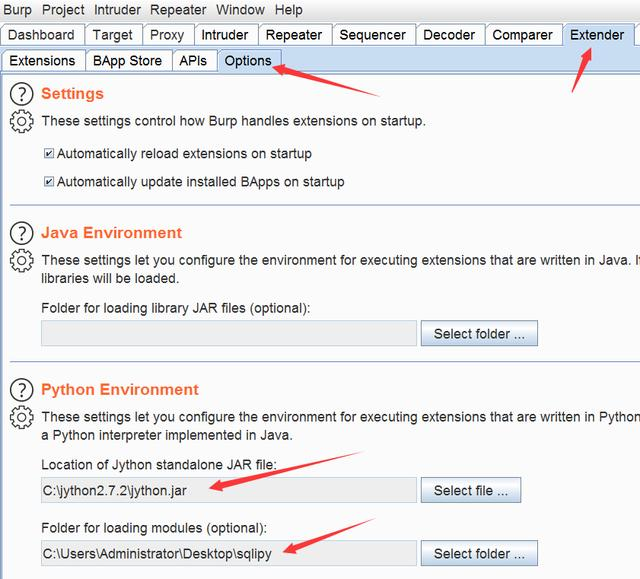640x579 pixels.
Task: Switch to the Decoder tab
Action: (x=449, y=35)
